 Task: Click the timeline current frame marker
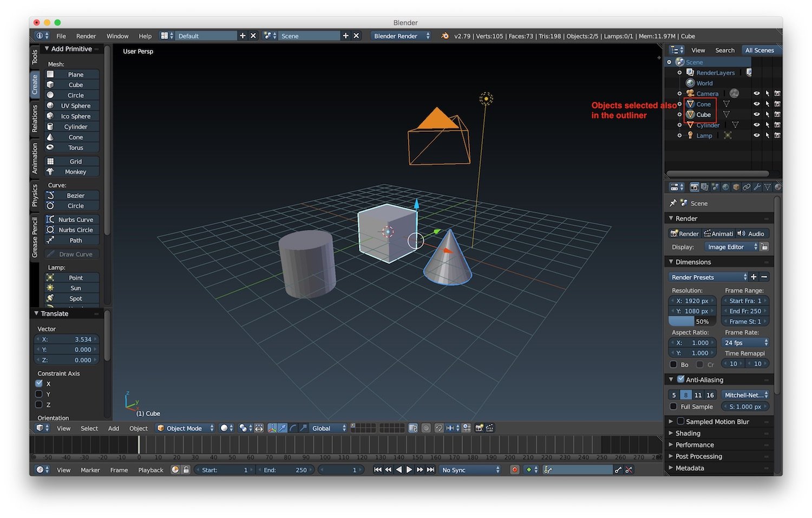click(139, 445)
